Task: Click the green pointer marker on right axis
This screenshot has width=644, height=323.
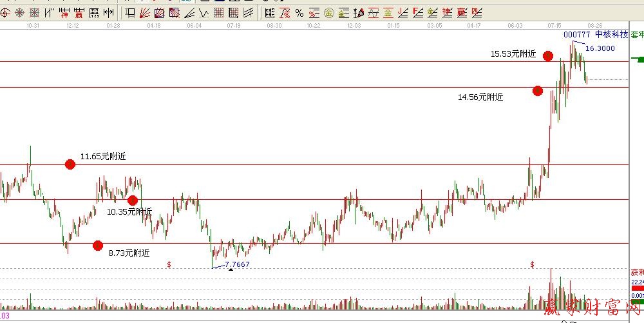Action: point(638,59)
